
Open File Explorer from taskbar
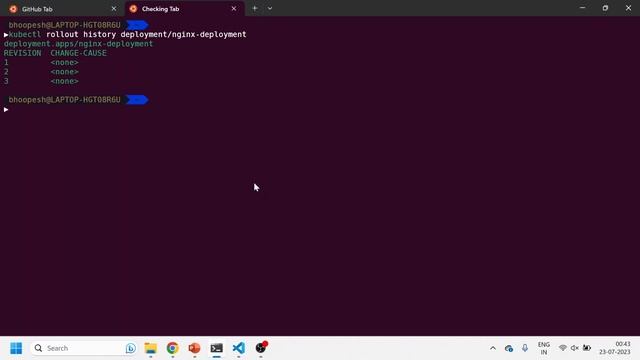pos(151,348)
